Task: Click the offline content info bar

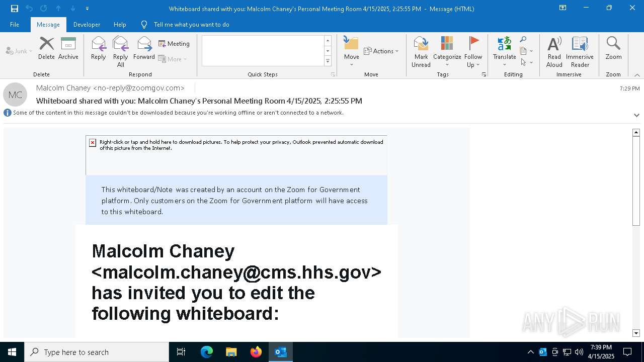Action: pyautogui.click(x=174, y=113)
